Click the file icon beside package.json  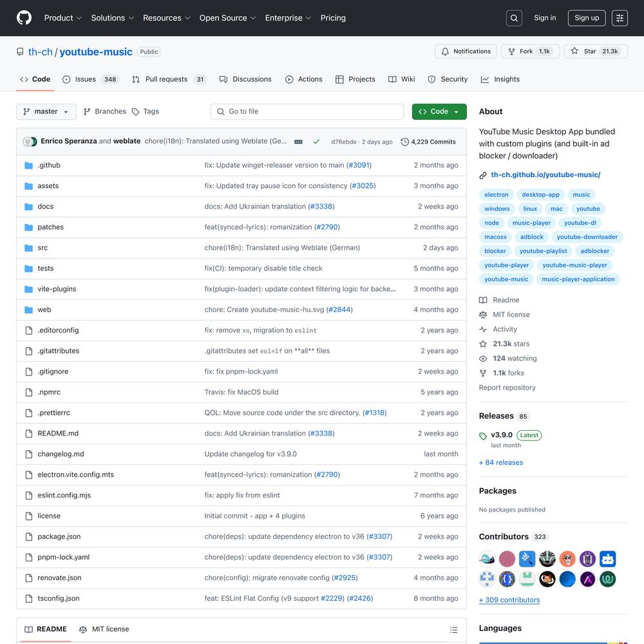pyautogui.click(x=29, y=537)
